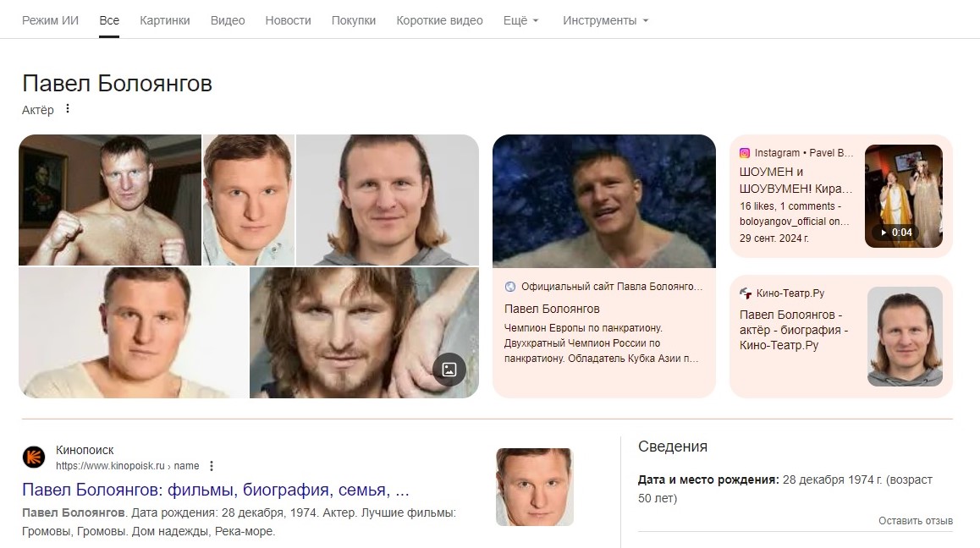Open the more images gallery icon
The width and height of the screenshot is (980, 548).
click(449, 370)
